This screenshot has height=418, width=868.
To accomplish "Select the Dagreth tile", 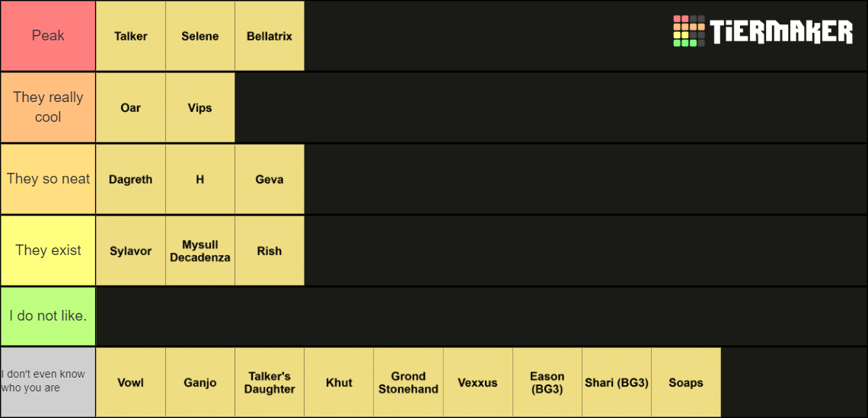I will (x=131, y=180).
